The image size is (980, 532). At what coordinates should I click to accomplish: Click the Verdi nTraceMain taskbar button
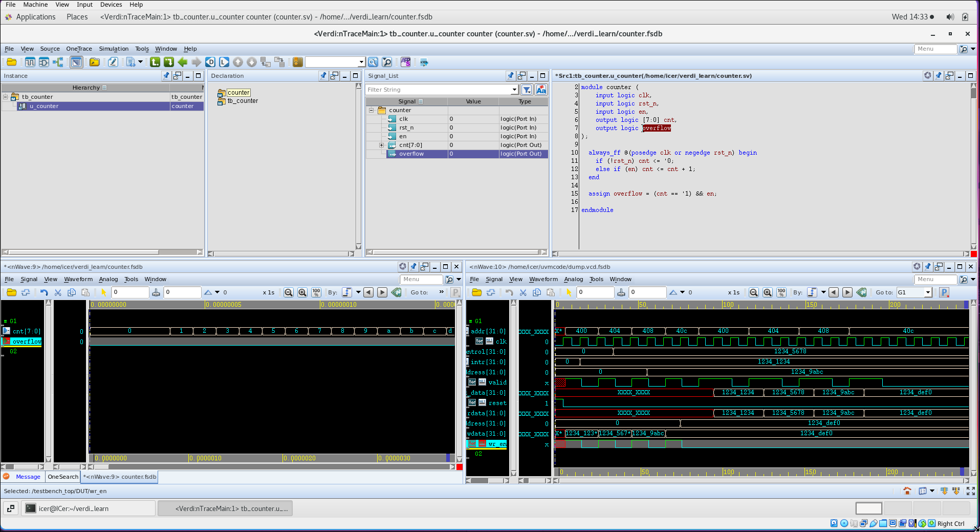225,508
